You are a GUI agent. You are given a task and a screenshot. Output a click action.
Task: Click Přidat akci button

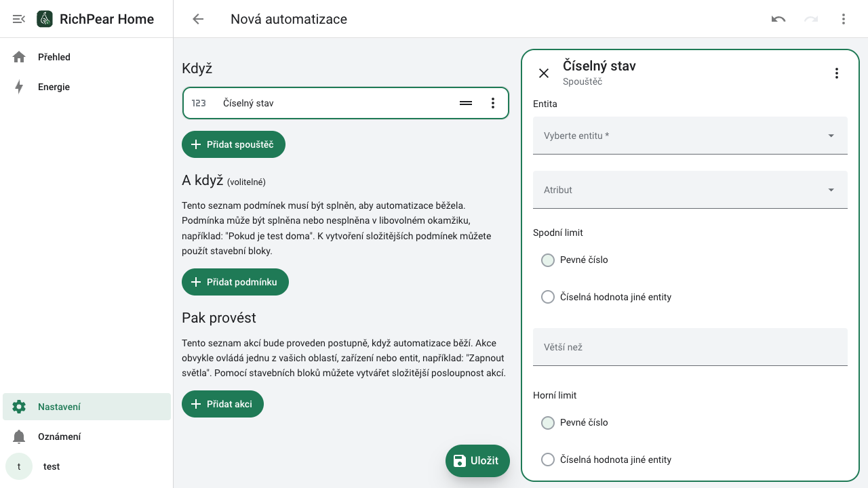[222, 404]
